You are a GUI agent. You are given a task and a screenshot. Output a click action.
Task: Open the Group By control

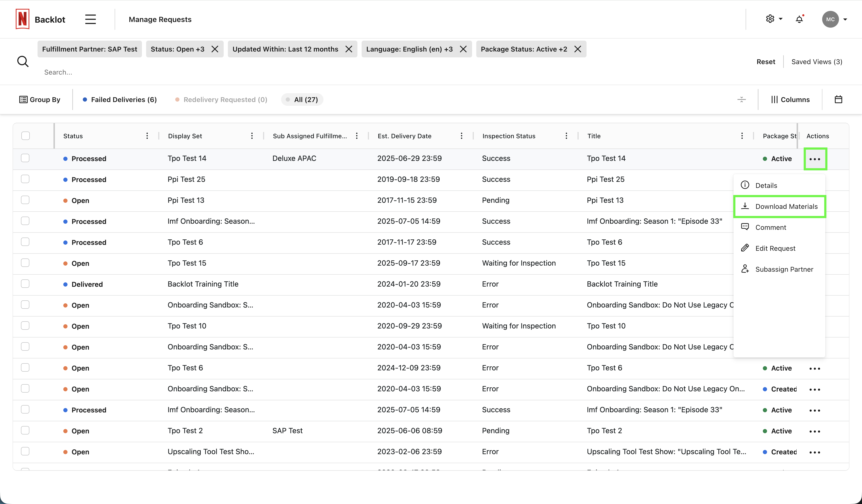(x=40, y=100)
